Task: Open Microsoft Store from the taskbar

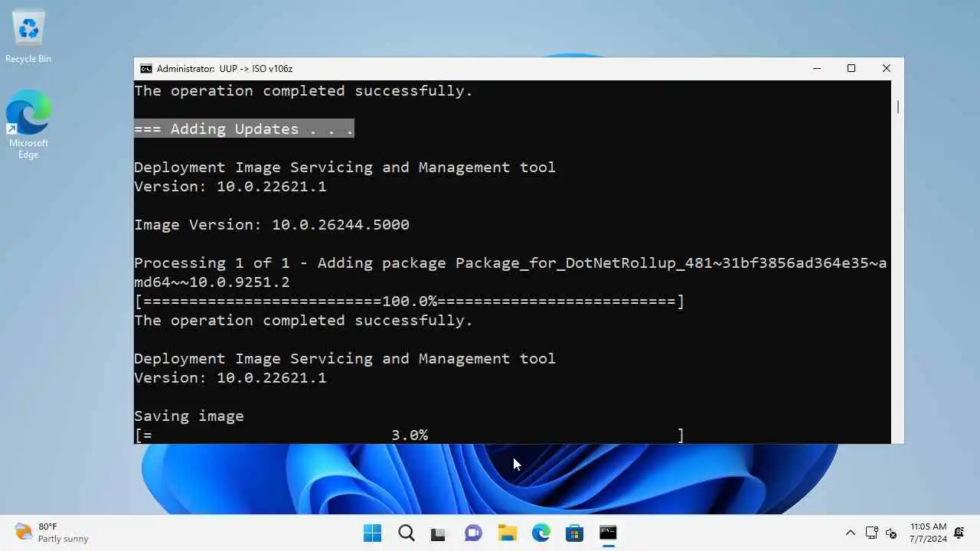Action: (574, 533)
